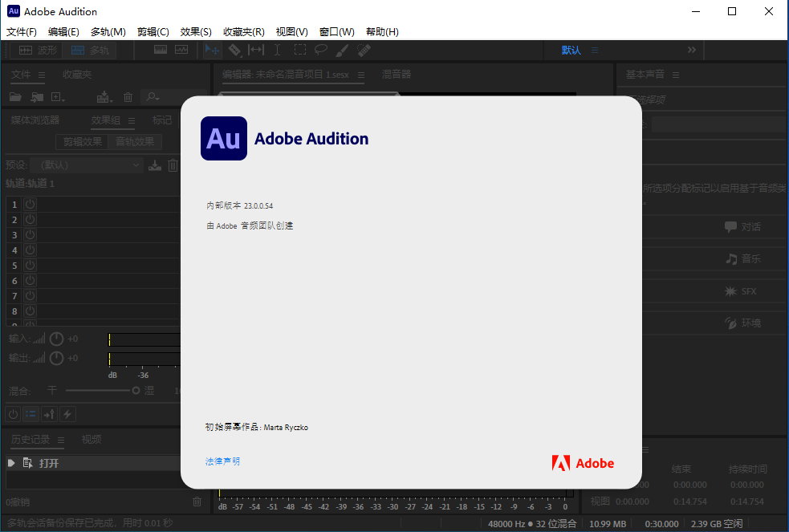Delete the effects preset trash icon
This screenshot has height=532, width=789.
tap(173, 165)
